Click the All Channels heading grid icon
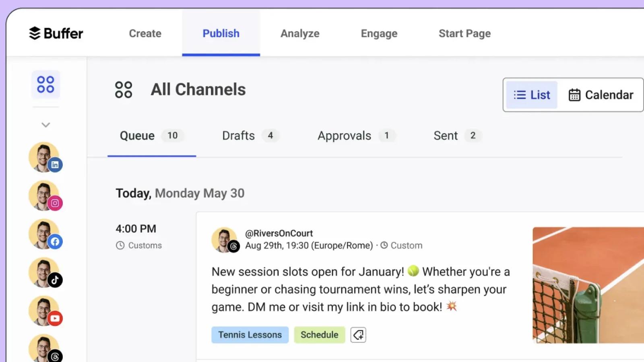The width and height of the screenshot is (644, 362). tap(124, 90)
